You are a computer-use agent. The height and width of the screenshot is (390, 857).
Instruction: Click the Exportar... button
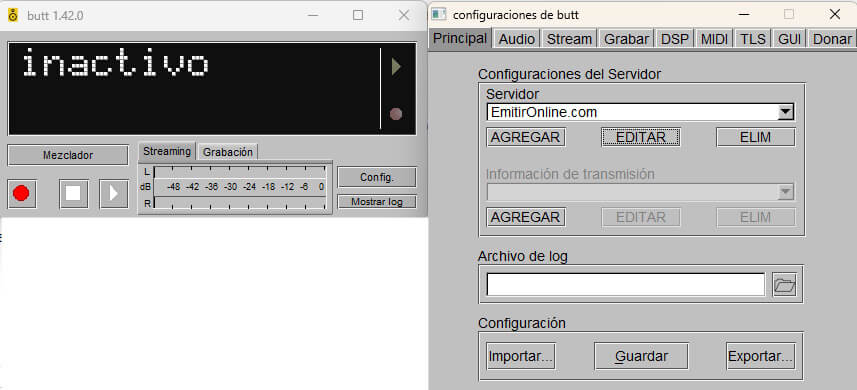click(x=760, y=357)
